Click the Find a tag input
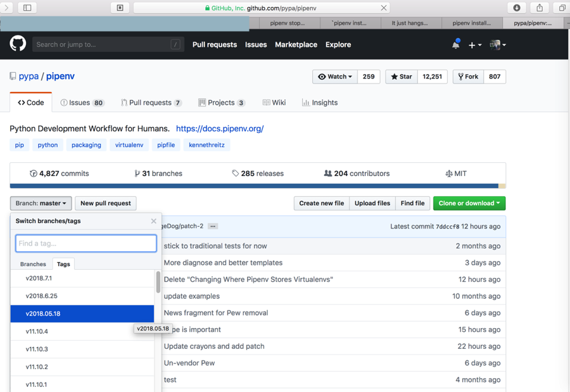This screenshot has width=570, height=392. (x=86, y=243)
